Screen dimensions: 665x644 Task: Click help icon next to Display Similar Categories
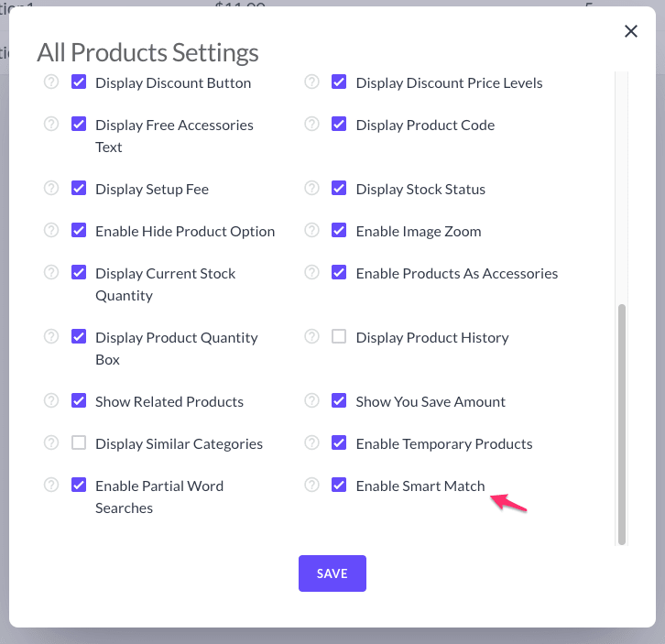pos(51,443)
